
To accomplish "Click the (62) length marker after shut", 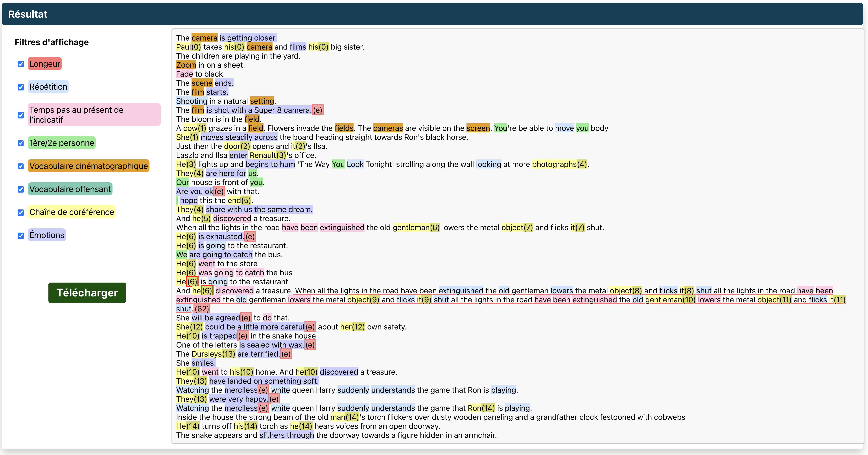I will coord(201,309).
